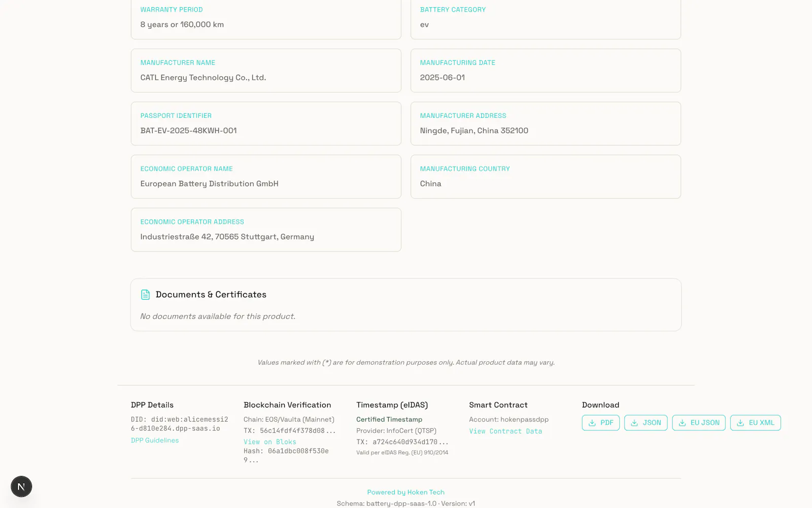This screenshot has width=812, height=508.
Task: Click the Blockchain Verification heading
Action: (287, 405)
